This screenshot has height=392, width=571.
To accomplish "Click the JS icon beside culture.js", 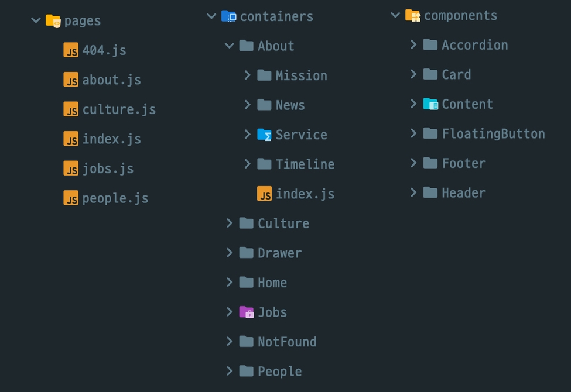I will (71, 109).
